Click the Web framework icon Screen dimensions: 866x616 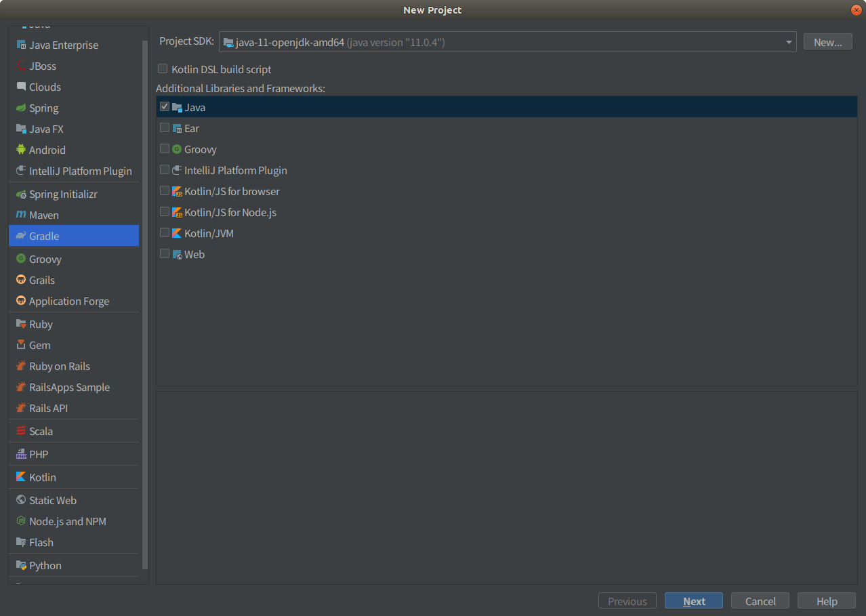pos(177,255)
